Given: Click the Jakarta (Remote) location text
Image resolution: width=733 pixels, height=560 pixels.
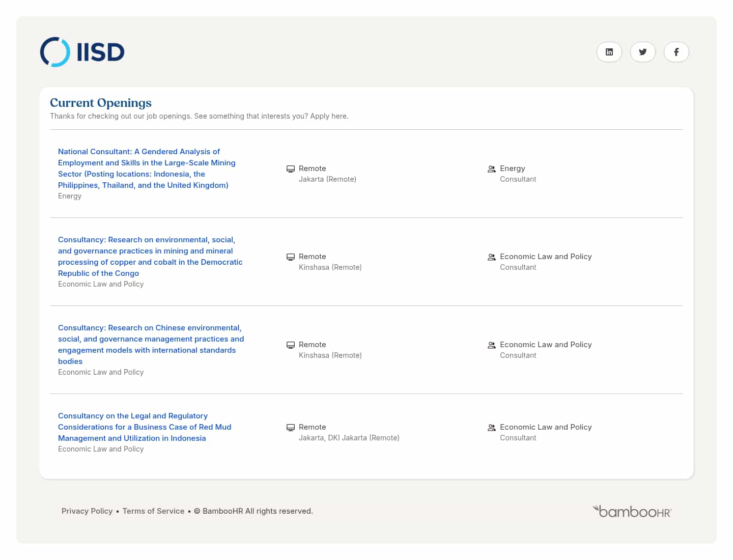Looking at the screenshot, I should click(x=327, y=179).
